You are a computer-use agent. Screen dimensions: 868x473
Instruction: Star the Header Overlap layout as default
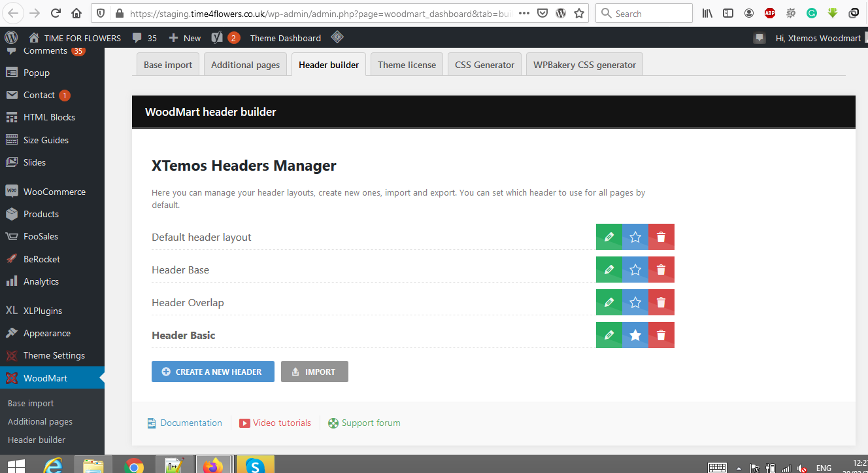pos(635,302)
